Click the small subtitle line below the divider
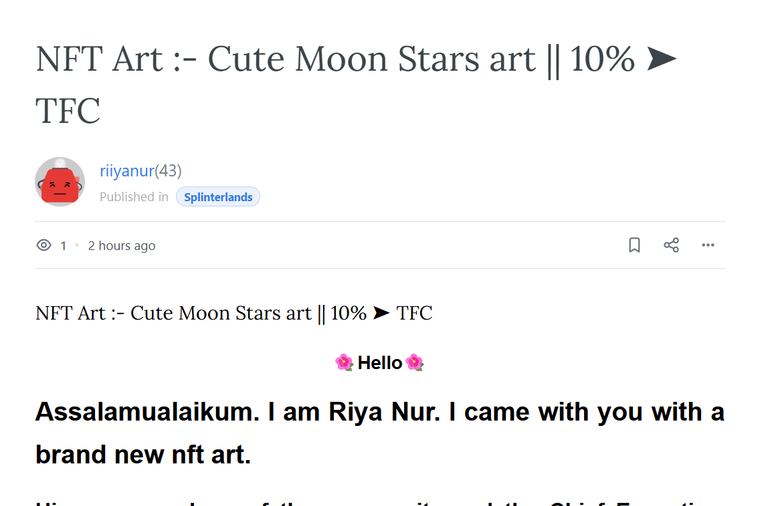768x506 pixels. point(234,313)
